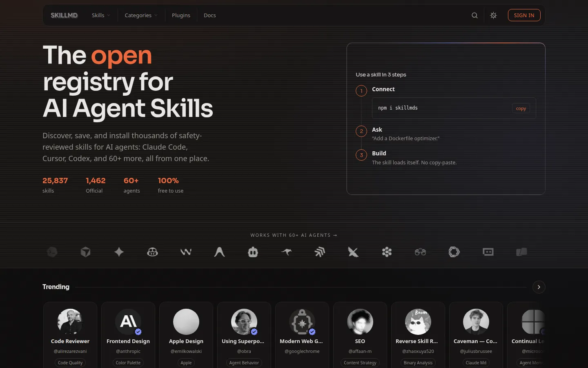
Task: Visit the @googlechrome author profile
Action: (x=302, y=351)
